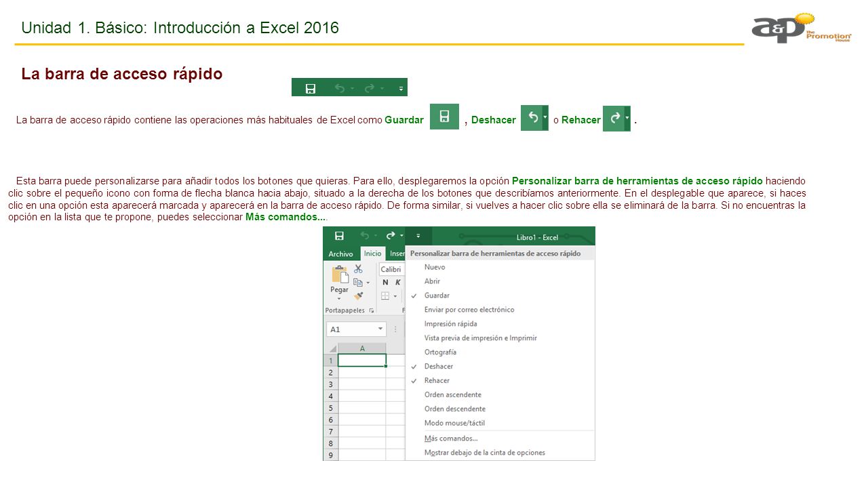Open the Customize Quick Access Toolbar arrow beside Libro1 title
Image resolution: width=868 pixels, height=488 pixels.
[418, 236]
